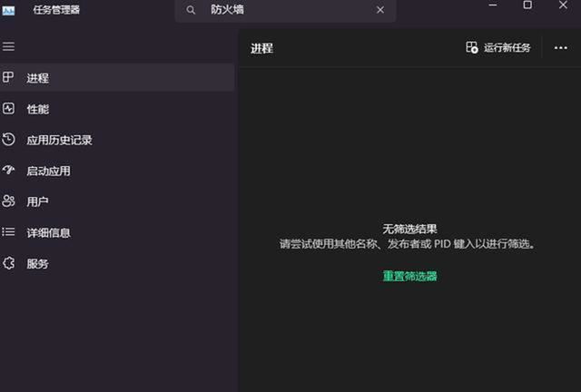Click the 用户 people icon
Screen dimensions: 581x392
(8, 201)
